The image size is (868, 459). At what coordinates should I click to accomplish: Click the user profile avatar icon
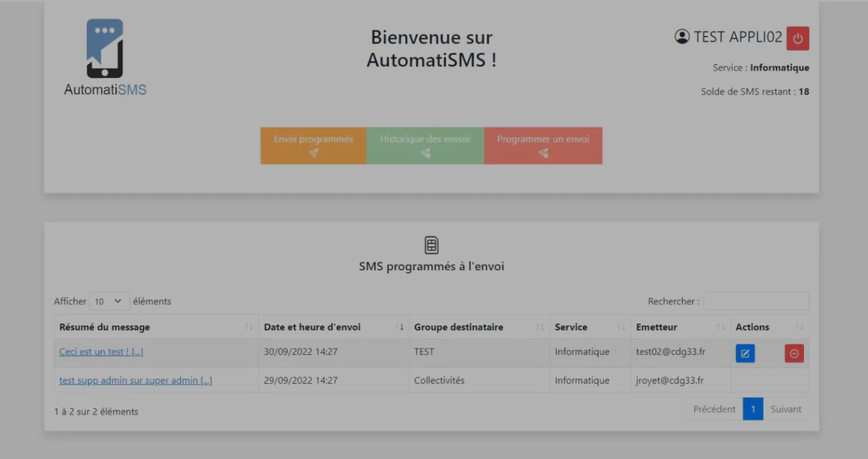click(682, 37)
